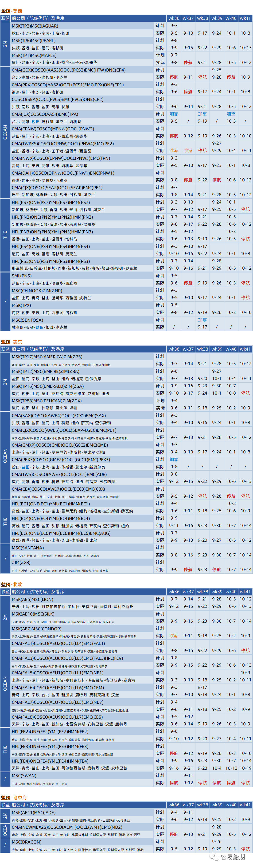Click the CMA(FAL1)COSCO(AEU2)OOCL(LL1)EMC(FAL1) service
The height and width of the screenshot is (868, 253).
tap(58, 644)
